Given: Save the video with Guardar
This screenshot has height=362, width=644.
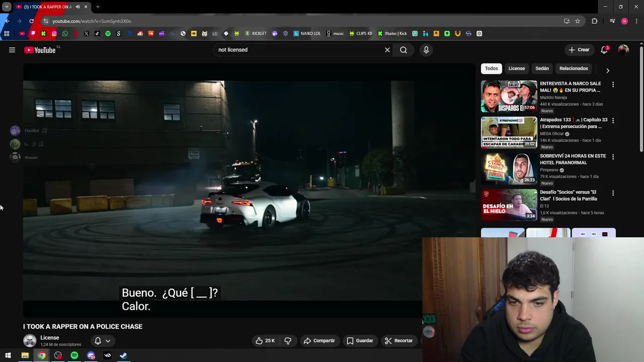Looking at the screenshot, I should 360,340.
